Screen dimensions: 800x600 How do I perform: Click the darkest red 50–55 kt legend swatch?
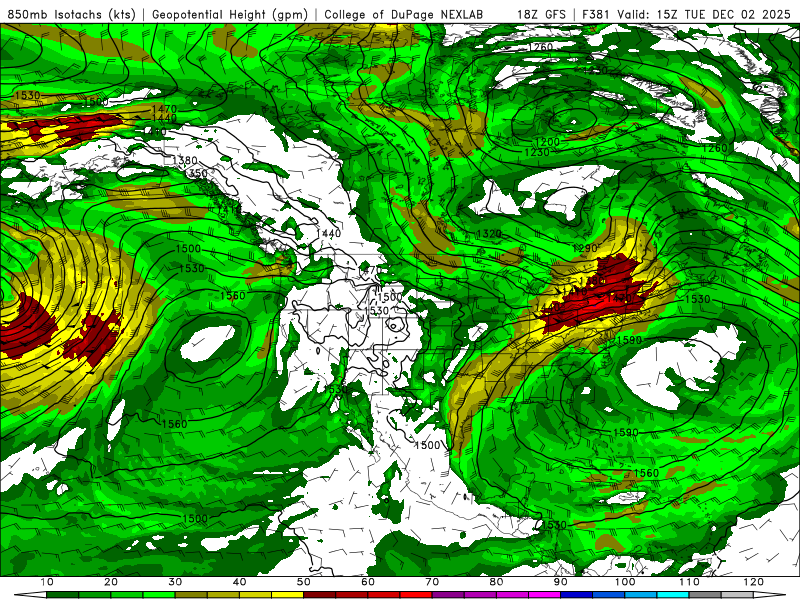pos(319,595)
